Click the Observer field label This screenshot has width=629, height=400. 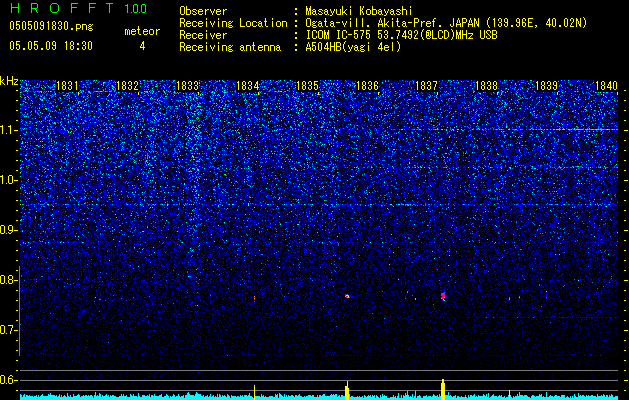point(203,11)
